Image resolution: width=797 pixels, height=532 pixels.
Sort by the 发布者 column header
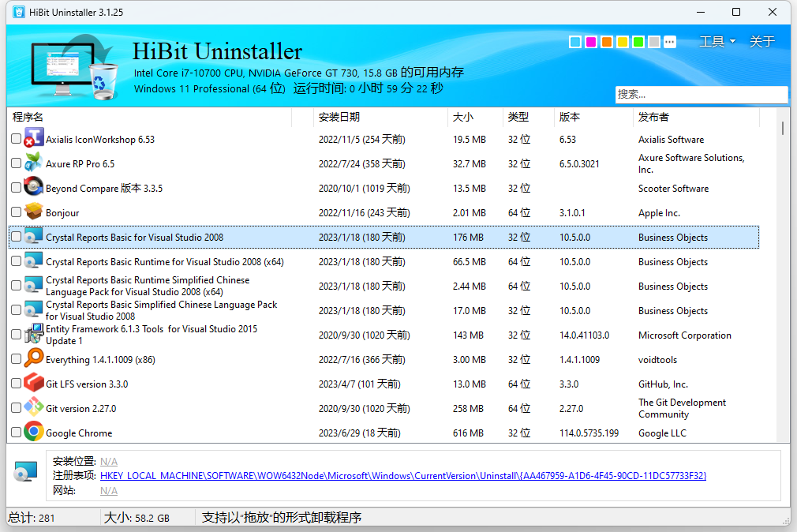click(696, 117)
